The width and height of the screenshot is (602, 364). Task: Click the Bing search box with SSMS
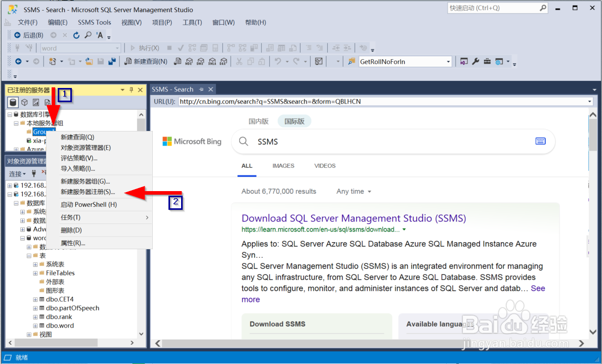click(393, 142)
